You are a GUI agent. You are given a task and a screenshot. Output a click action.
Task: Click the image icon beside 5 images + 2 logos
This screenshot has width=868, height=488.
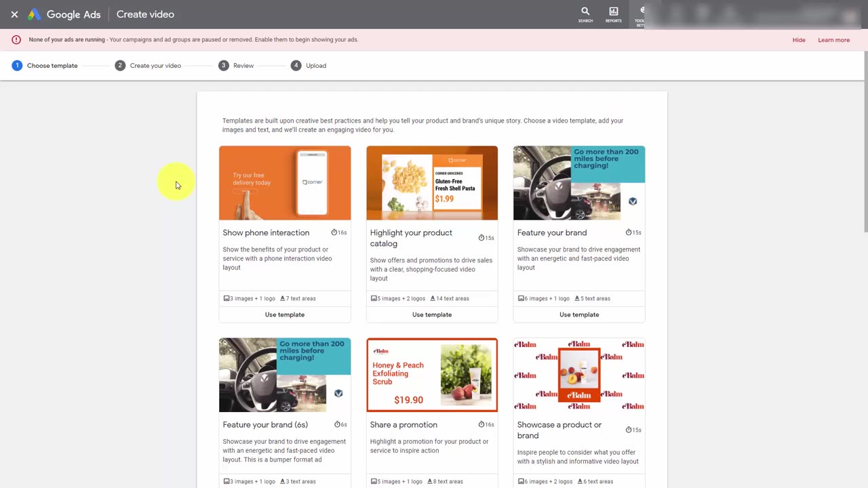[374, 298]
